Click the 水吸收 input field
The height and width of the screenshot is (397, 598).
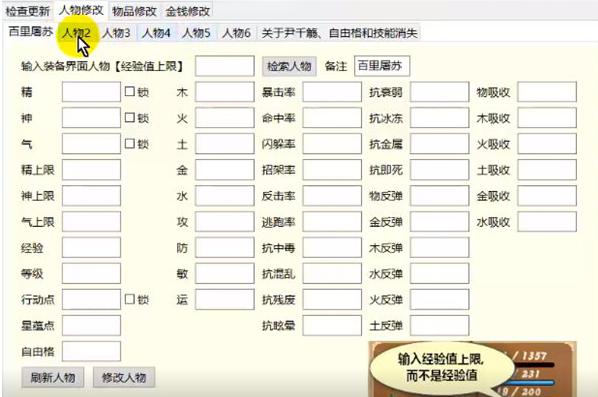(x=547, y=222)
